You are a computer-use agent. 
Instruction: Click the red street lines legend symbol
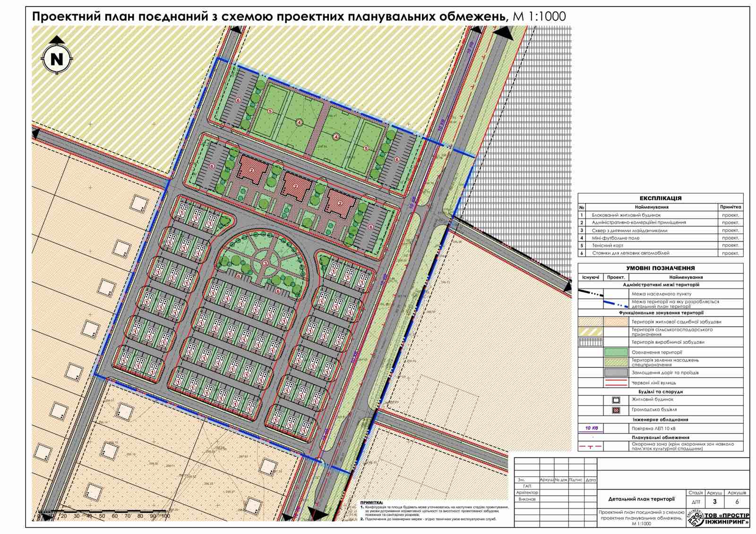coord(616,382)
